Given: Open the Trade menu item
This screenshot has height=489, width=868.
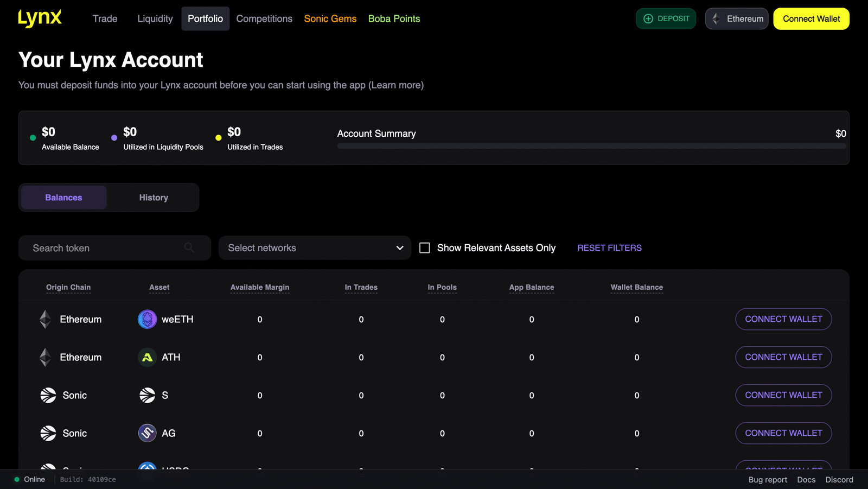Looking at the screenshot, I should pos(105,19).
